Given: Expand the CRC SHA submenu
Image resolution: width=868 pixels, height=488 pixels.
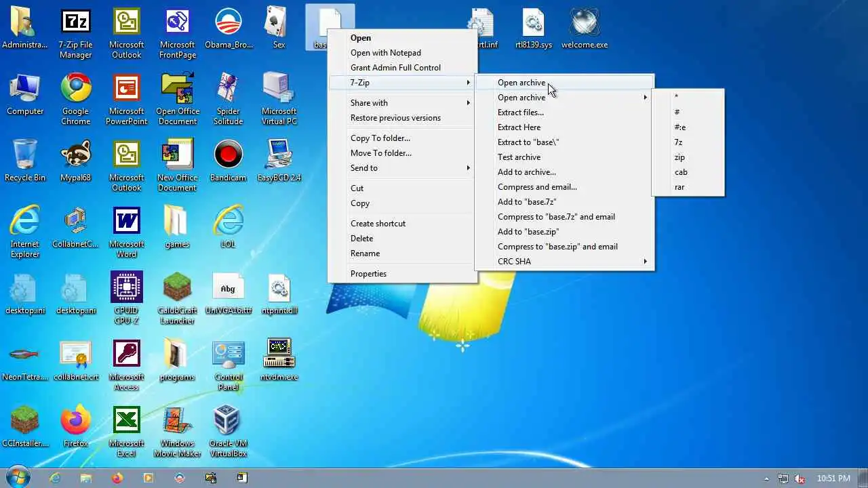Looking at the screenshot, I should (x=565, y=262).
